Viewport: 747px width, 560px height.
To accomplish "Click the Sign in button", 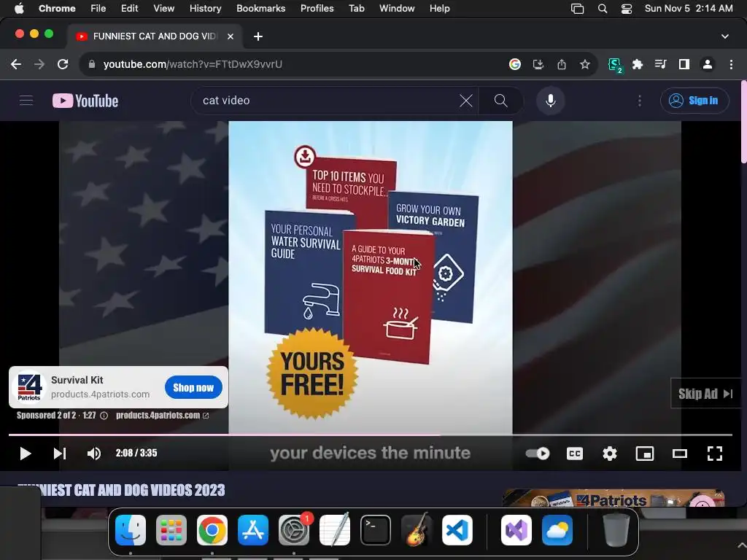I will click(x=694, y=101).
